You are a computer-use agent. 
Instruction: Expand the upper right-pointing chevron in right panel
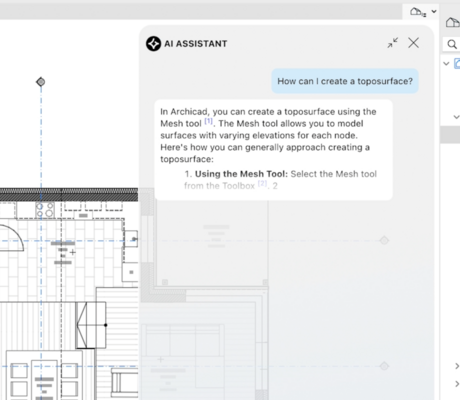click(457, 366)
